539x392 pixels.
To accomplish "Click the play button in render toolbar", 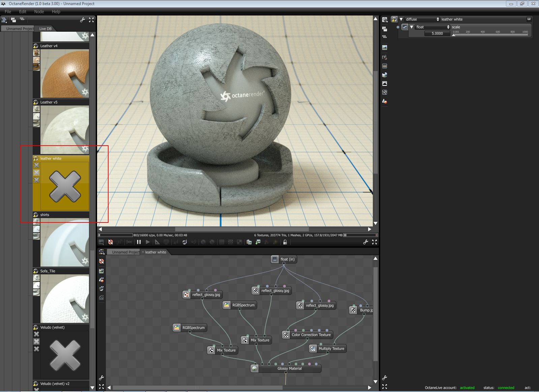I will click(148, 242).
